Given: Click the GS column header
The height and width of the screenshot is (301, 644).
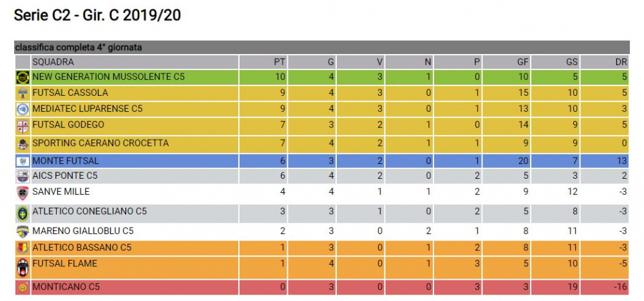Looking at the screenshot, I should (x=555, y=62).
